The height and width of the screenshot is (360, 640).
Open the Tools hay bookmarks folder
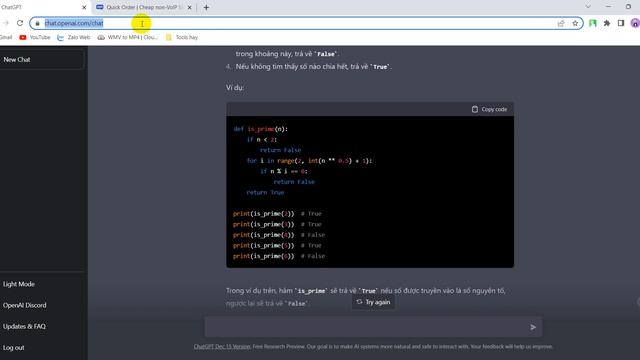coord(182,37)
